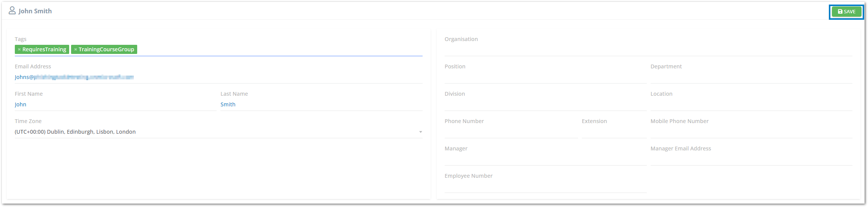Focus the Mobile Phone Number field
The width and height of the screenshot is (868, 207).
(751, 132)
